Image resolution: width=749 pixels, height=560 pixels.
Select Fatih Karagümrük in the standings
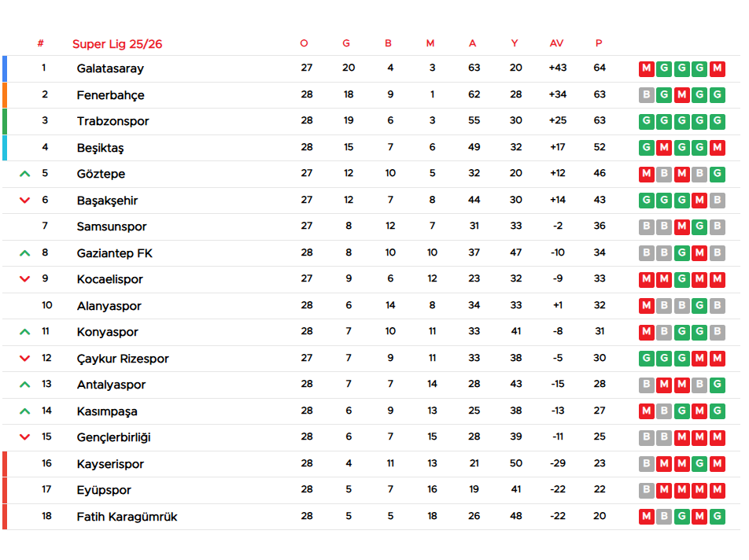pyautogui.click(x=127, y=517)
